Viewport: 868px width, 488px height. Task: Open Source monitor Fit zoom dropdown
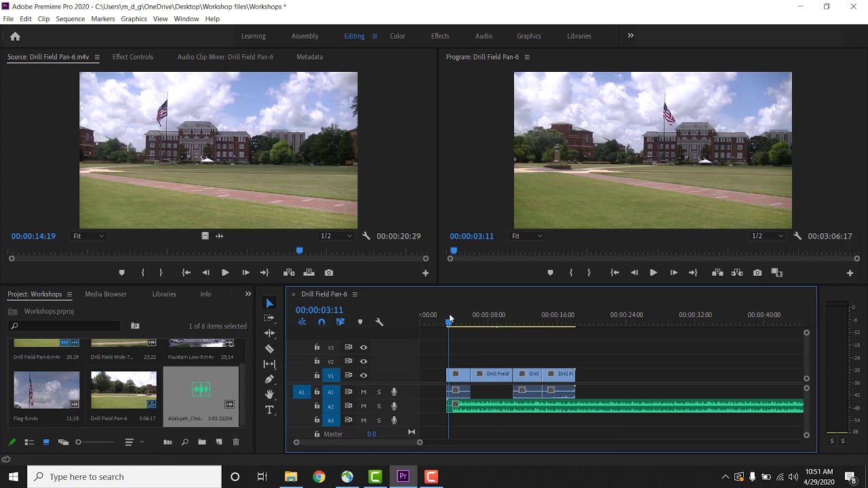(x=89, y=236)
